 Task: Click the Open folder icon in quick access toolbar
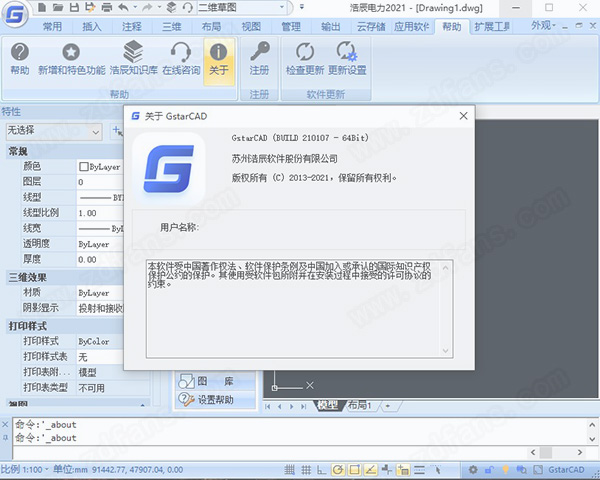coord(58,7)
